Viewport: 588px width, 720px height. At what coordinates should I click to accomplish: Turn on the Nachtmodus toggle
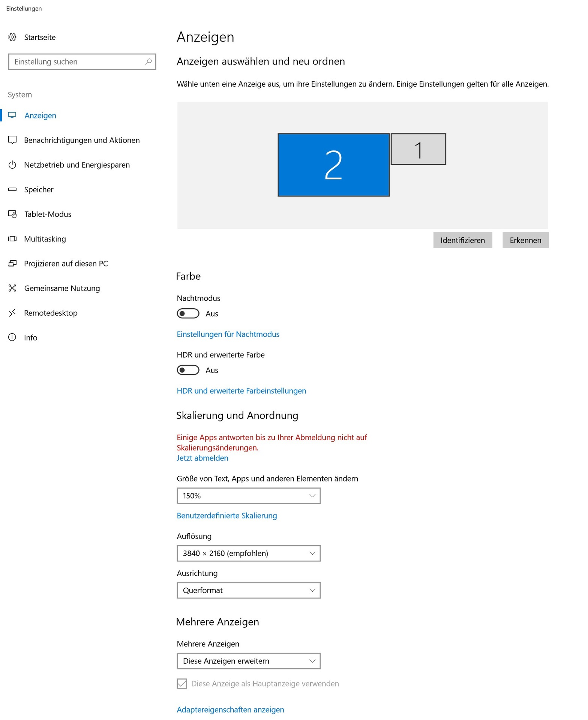tap(188, 313)
